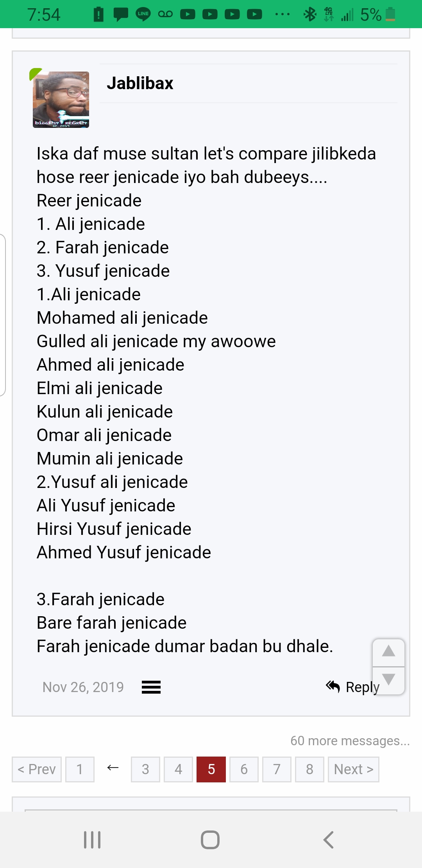
Task: Jump to page 1
Action: [80, 769]
